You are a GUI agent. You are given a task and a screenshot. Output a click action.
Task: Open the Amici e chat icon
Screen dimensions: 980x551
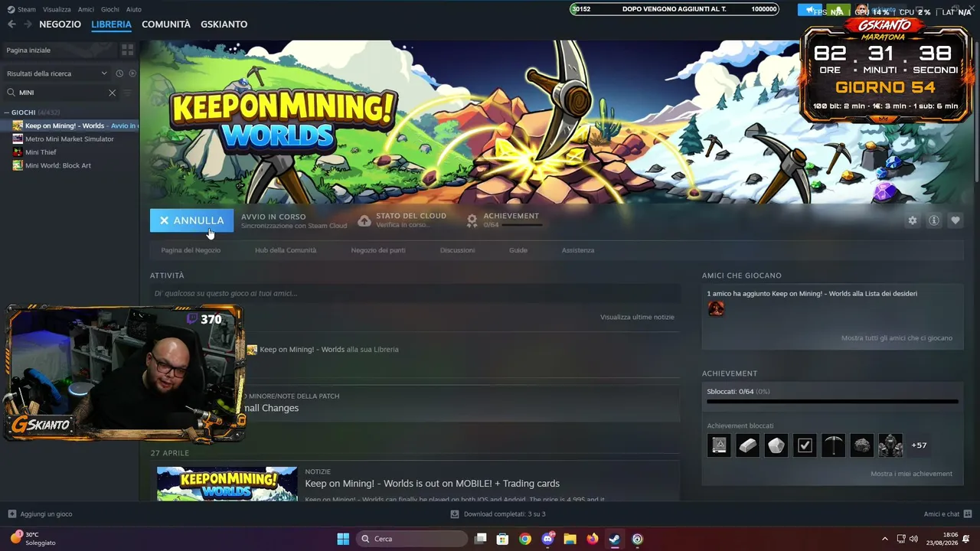click(968, 514)
